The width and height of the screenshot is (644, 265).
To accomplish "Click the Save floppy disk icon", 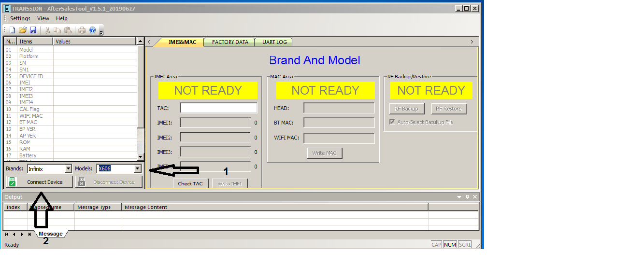I will pos(33,30).
